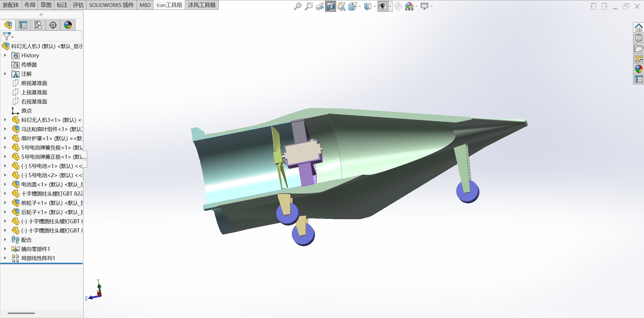Click DisplayManager color sphere tab
The width and height of the screenshot is (644, 318).
tap(68, 25)
